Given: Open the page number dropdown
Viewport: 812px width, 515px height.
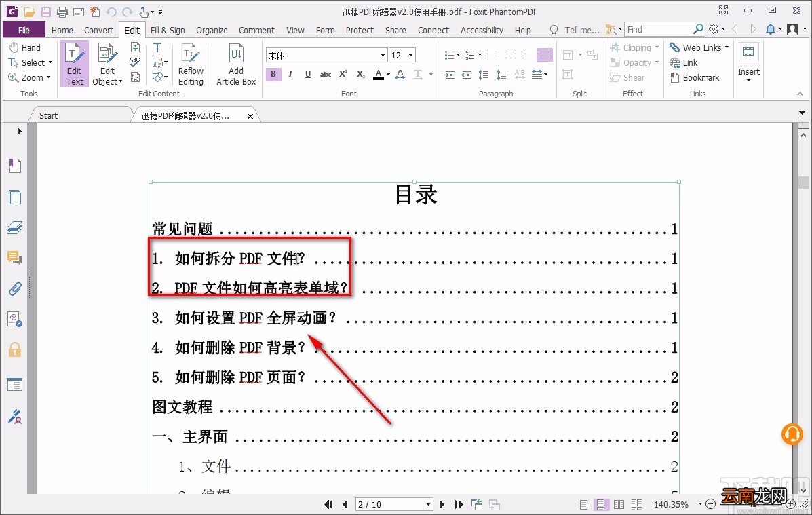Looking at the screenshot, I should click(x=428, y=504).
